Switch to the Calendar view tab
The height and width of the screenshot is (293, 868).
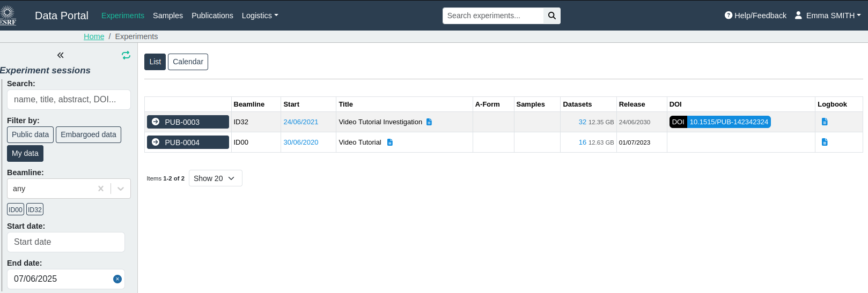point(188,62)
